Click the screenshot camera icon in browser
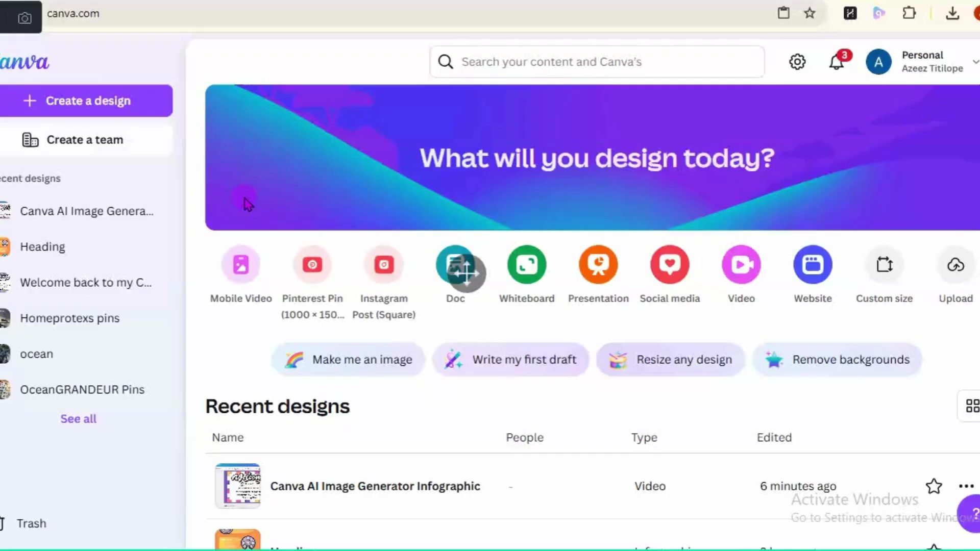This screenshot has width=980, height=551. pyautogui.click(x=24, y=18)
